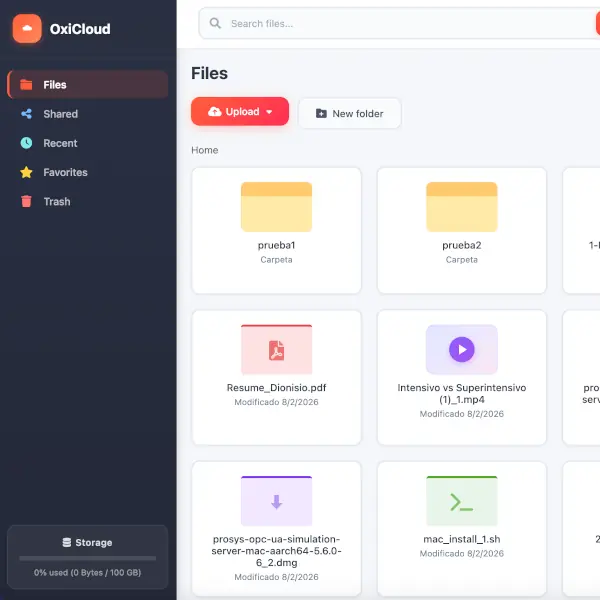Go to Shared in the sidebar
The height and width of the screenshot is (600, 600).
60,114
